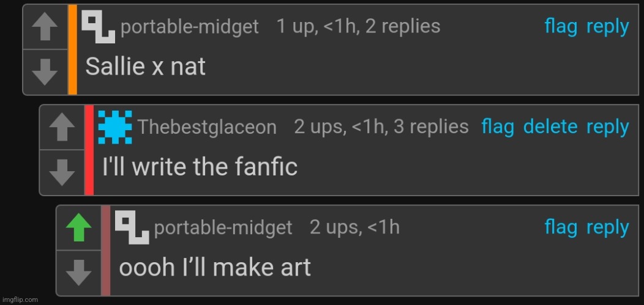This screenshot has height=305, width=644.
Task: Open portable-midget username on bottom comment
Action: pyautogui.click(x=223, y=228)
